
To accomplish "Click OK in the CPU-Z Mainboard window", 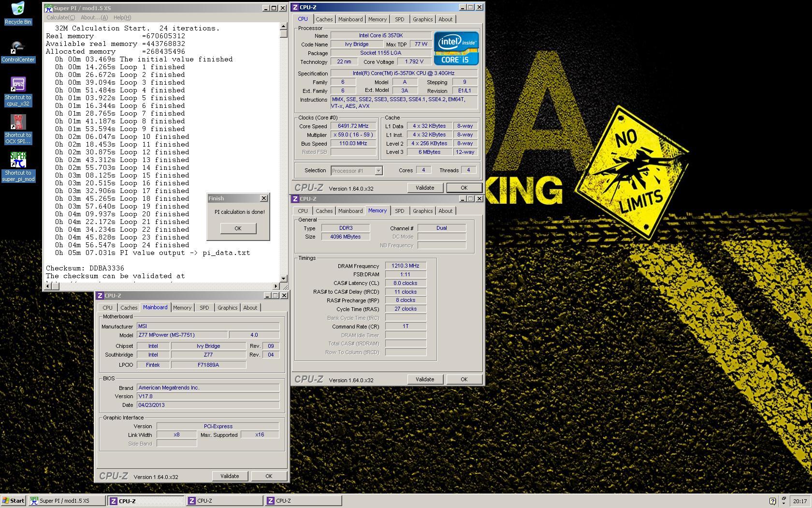I will (x=269, y=476).
